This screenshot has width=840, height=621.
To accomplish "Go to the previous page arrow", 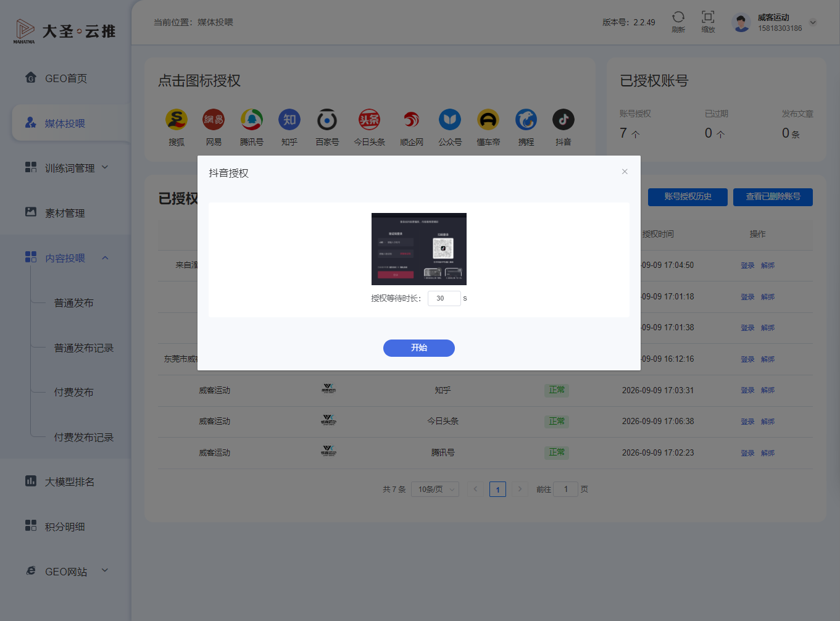I will pos(475,490).
